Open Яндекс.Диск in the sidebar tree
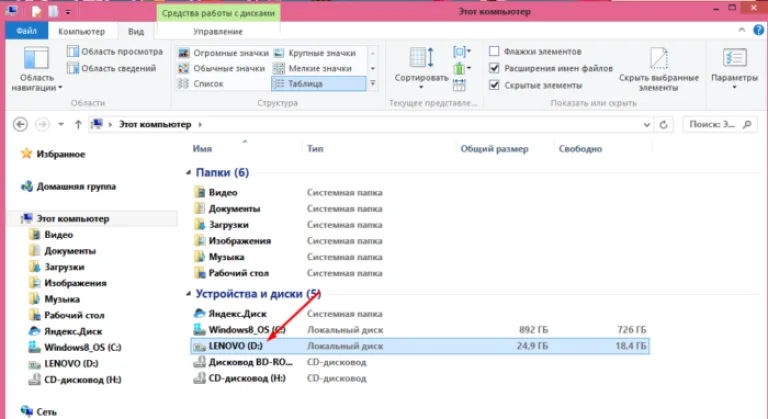Viewport: 768px width, 419px height. tap(65, 331)
